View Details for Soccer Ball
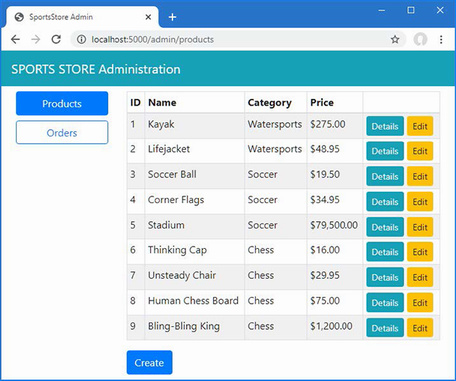 tap(385, 176)
